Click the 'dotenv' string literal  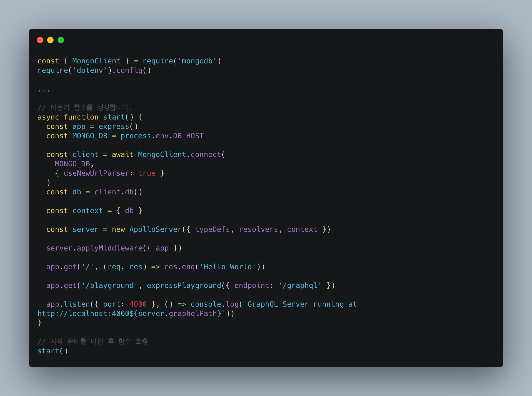pyautogui.click(x=90, y=70)
